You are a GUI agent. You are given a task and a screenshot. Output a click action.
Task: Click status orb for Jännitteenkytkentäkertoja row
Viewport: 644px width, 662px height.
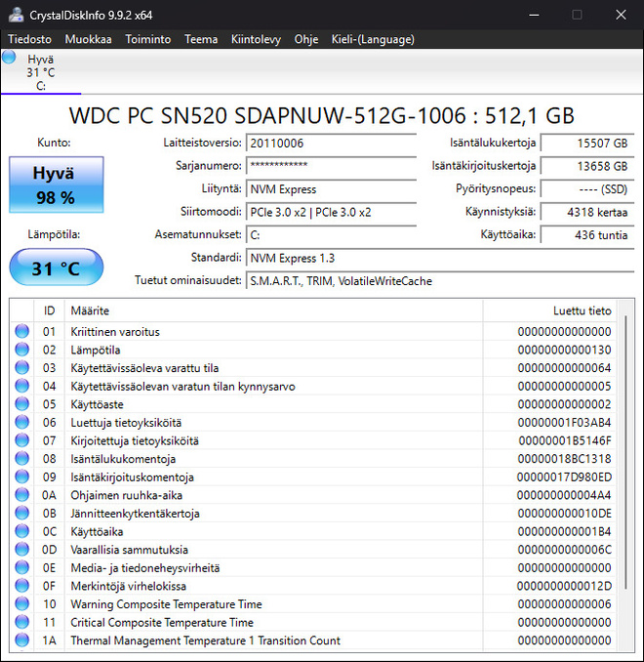tap(21, 513)
